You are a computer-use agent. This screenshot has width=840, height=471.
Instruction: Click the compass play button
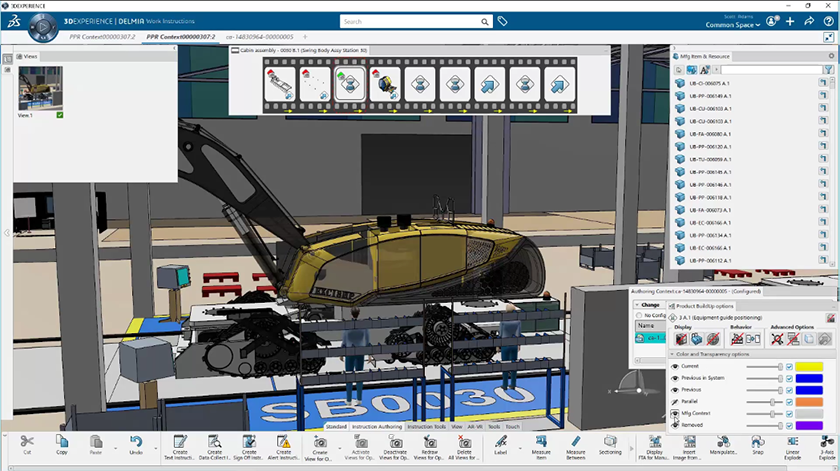tap(43, 27)
